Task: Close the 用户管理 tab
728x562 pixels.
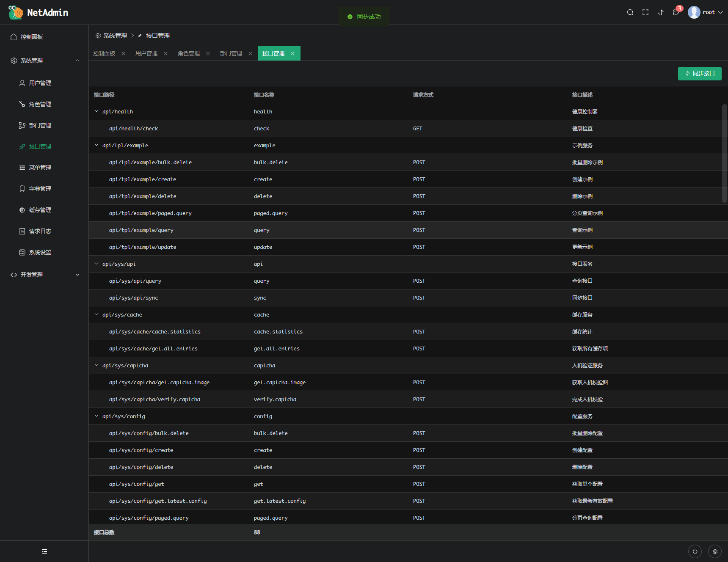Action: (x=165, y=53)
